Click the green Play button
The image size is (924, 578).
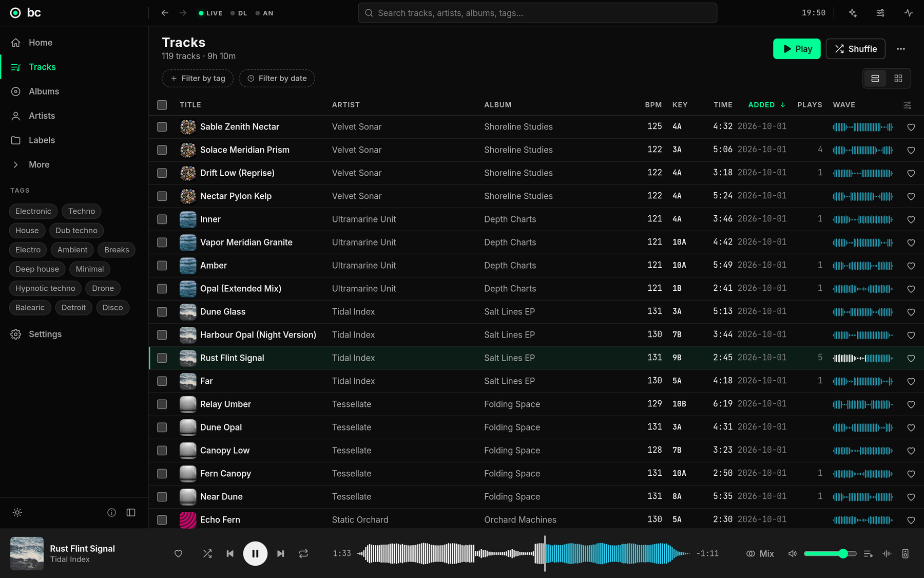(797, 49)
